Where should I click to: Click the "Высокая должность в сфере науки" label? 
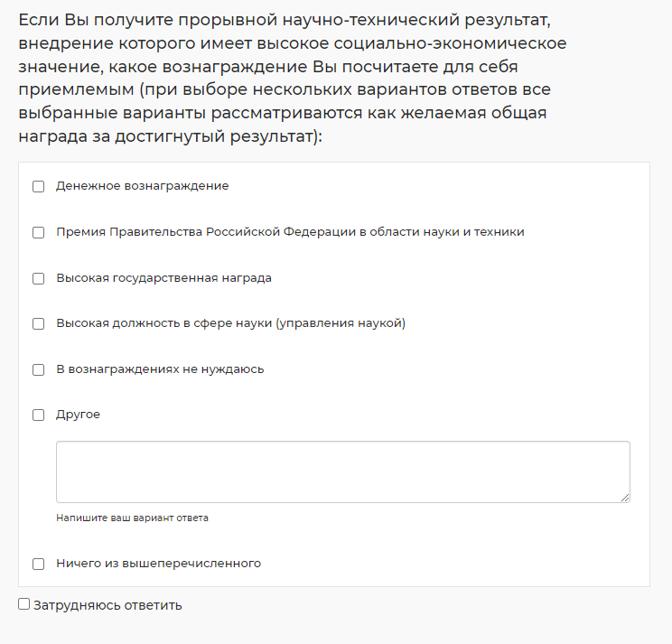[x=230, y=323]
